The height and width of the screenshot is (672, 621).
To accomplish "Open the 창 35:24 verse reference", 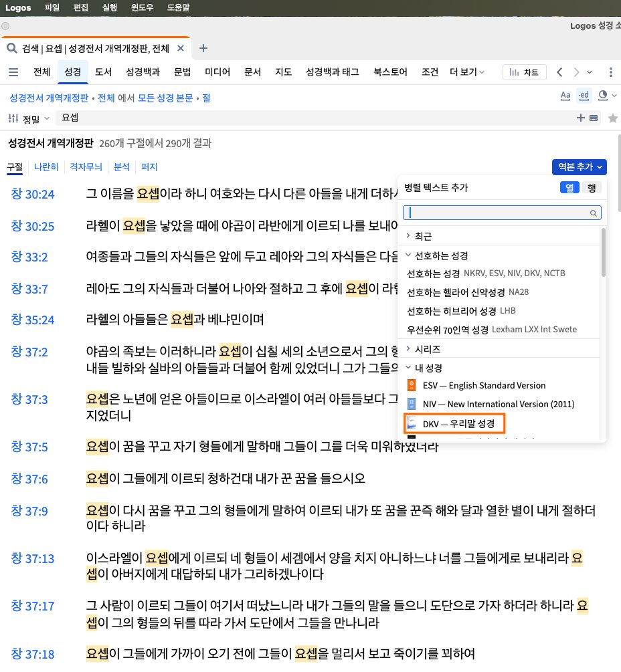I will click(x=33, y=320).
